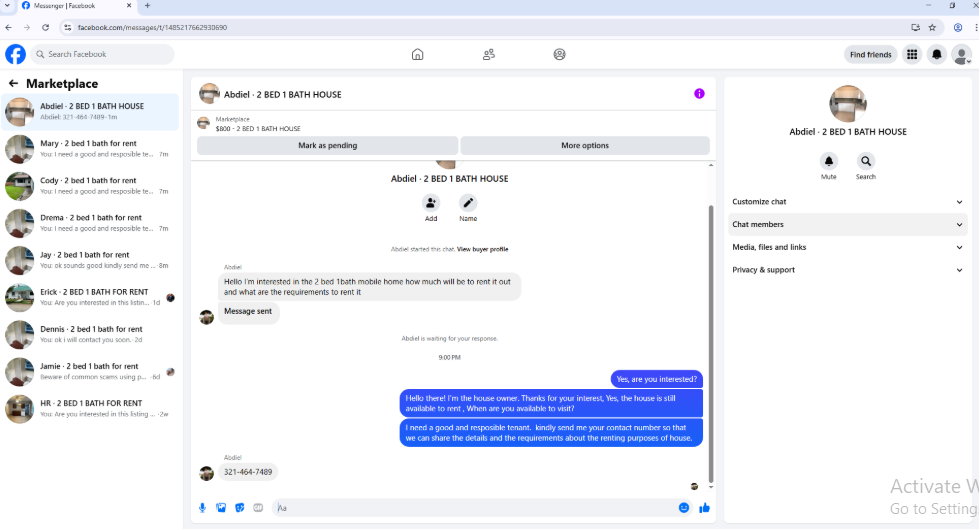The image size is (979, 529).
Task: Open the Dennis 2 bed 1 bath conversation
Action: (91, 335)
